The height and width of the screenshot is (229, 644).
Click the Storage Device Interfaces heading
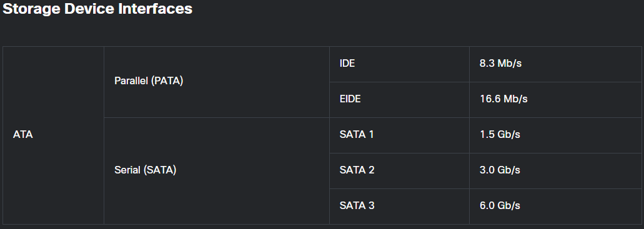97,9
